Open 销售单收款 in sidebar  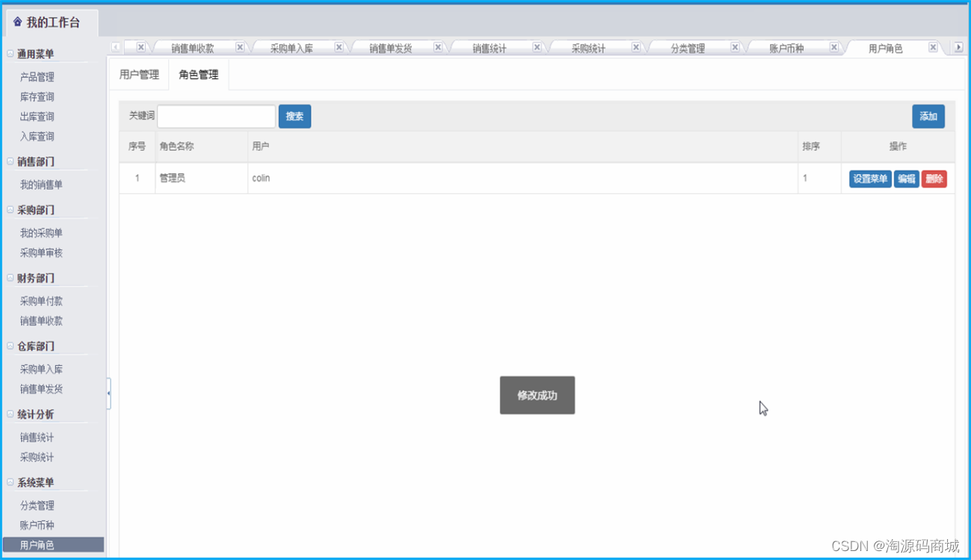pyautogui.click(x=41, y=321)
